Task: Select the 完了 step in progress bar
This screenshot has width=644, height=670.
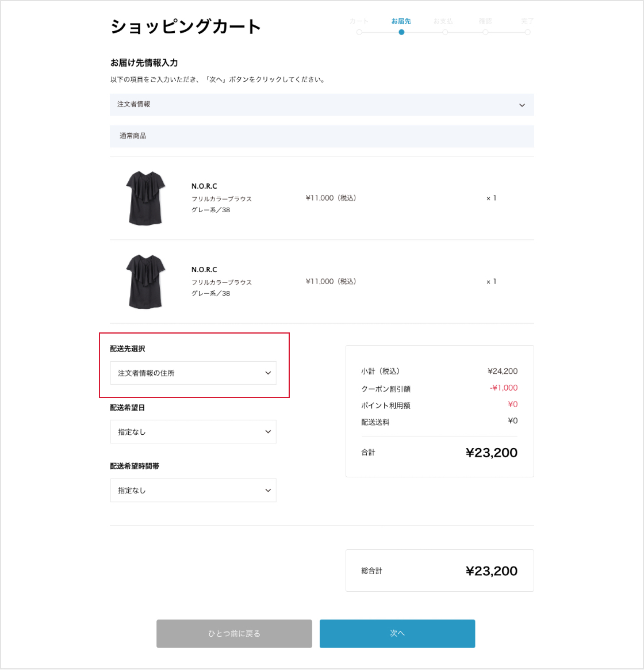Action: point(527,21)
